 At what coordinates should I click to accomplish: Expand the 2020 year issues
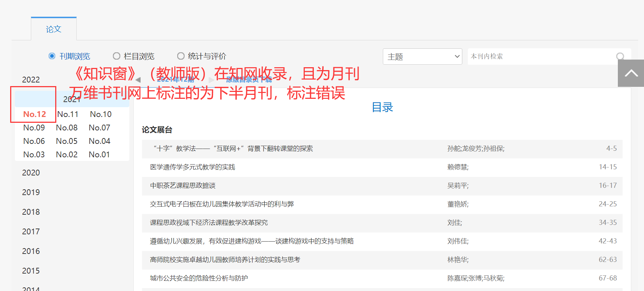31,173
